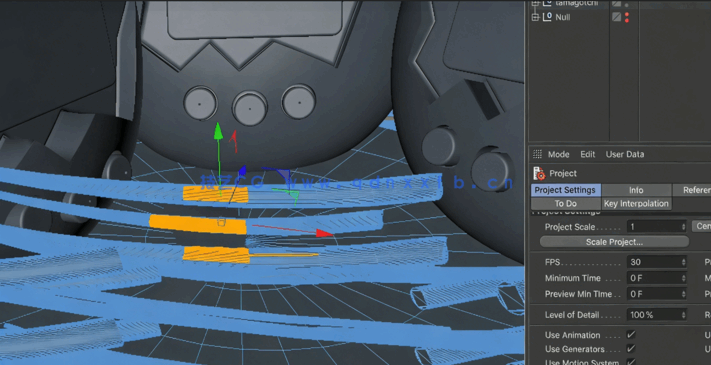
Task: Click the attribute manager grip dots icon
Action: (x=537, y=154)
